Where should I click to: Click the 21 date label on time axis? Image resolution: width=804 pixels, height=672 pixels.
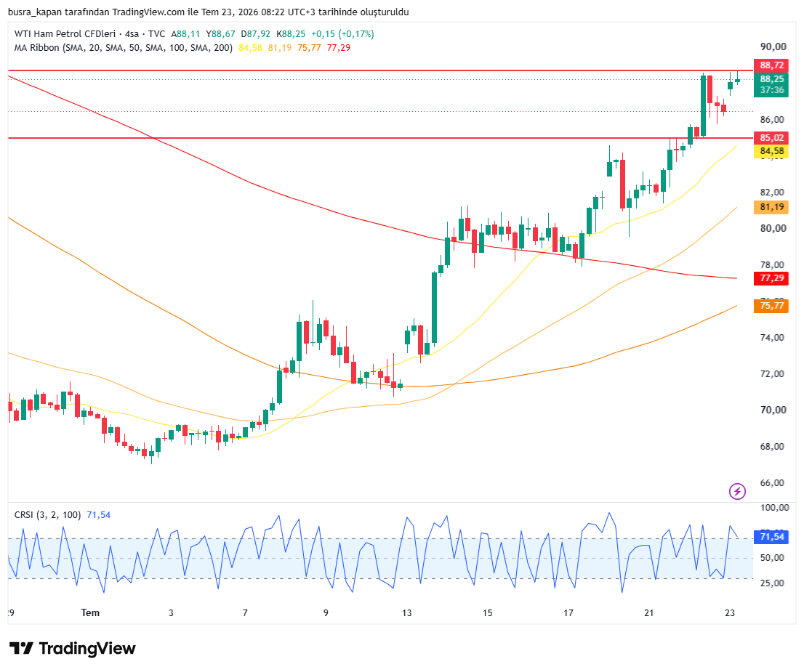pyautogui.click(x=649, y=612)
